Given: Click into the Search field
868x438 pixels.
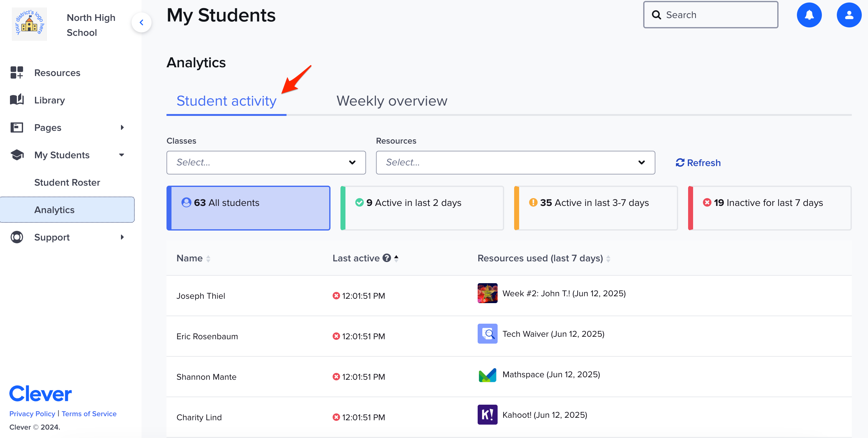Looking at the screenshot, I should tap(710, 15).
